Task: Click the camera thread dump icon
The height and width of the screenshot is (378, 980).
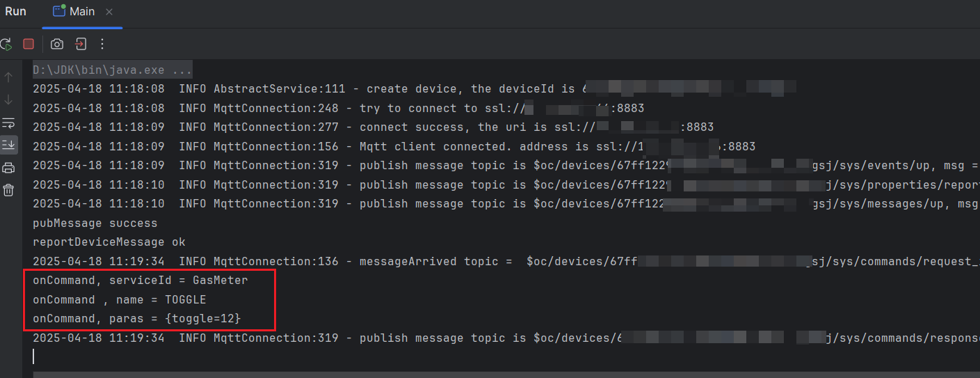Action: click(57, 44)
